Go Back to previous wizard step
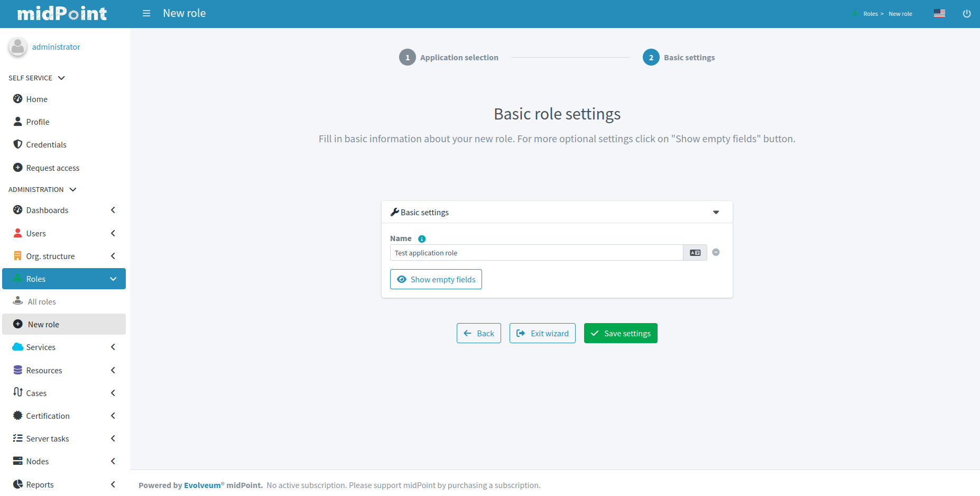The image size is (980, 496). tap(479, 333)
